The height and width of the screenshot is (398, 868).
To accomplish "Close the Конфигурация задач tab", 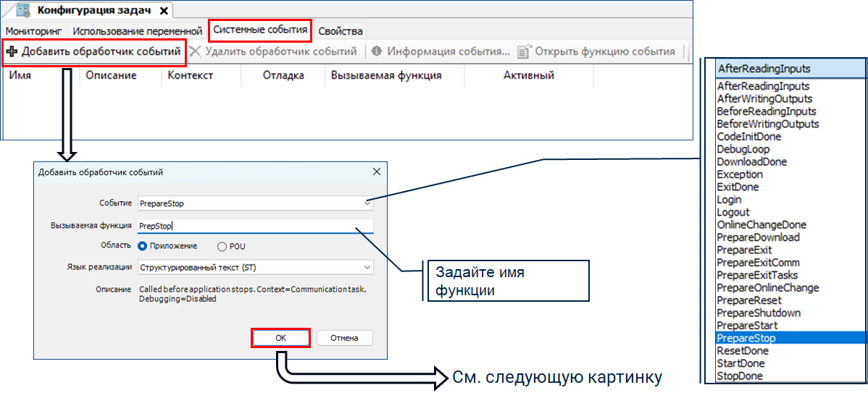I will click(164, 11).
